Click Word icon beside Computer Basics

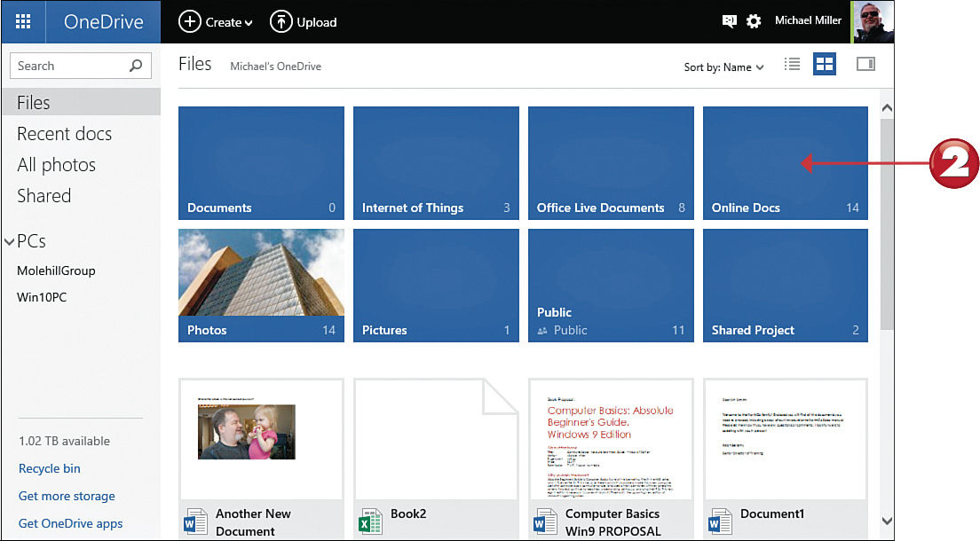[545, 521]
